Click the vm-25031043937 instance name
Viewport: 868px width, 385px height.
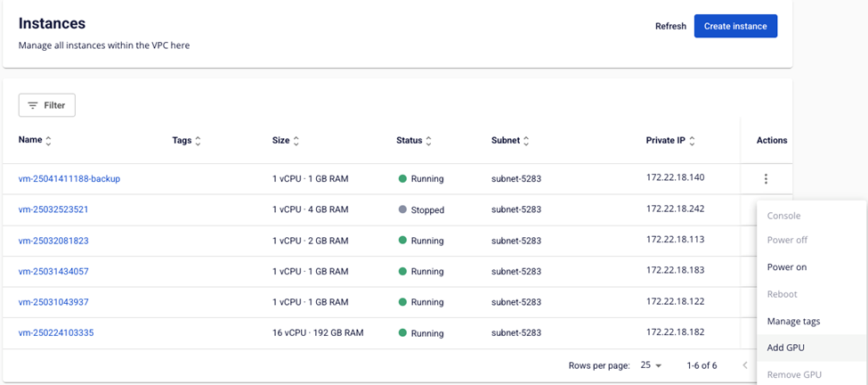53,302
